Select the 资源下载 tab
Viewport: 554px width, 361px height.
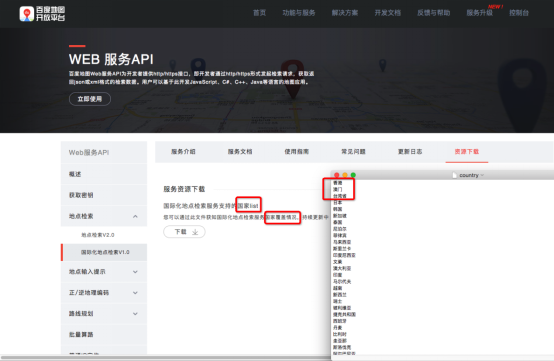point(467,152)
